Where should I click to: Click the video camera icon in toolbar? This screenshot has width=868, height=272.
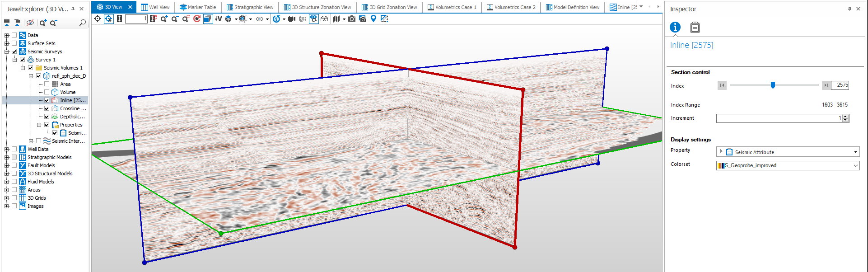pyautogui.click(x=292, y=19)
